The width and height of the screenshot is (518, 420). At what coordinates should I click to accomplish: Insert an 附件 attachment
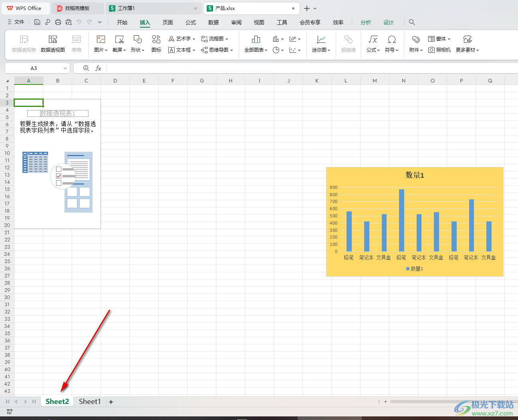[416, 44]
